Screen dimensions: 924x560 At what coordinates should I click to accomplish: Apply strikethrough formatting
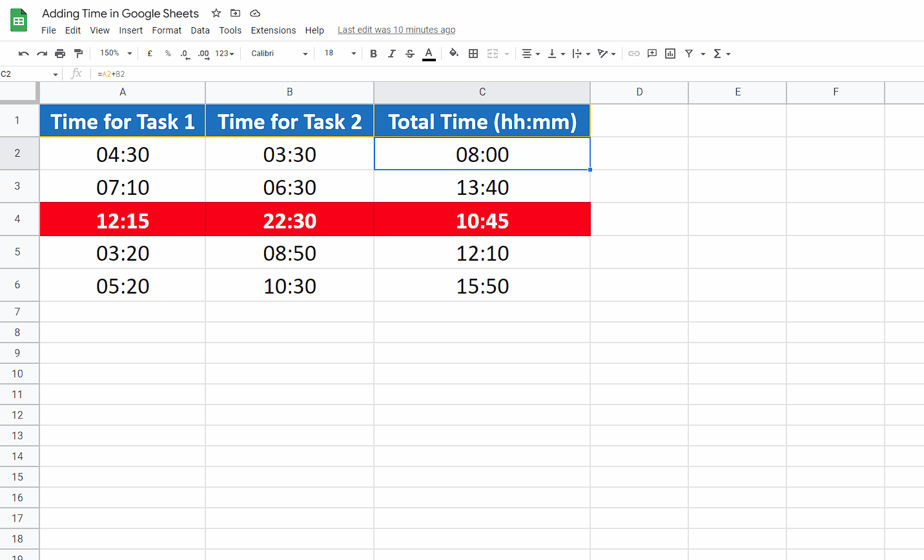410,54
